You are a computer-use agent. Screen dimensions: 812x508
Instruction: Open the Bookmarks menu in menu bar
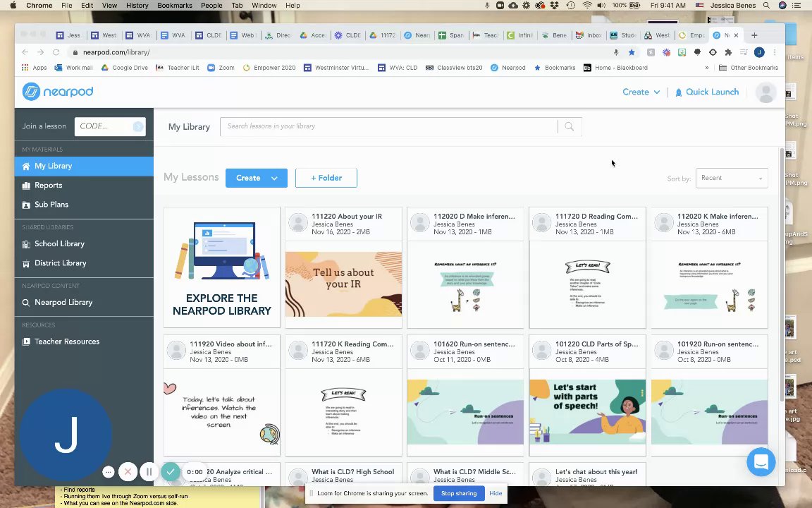click(x=175, y=5)
